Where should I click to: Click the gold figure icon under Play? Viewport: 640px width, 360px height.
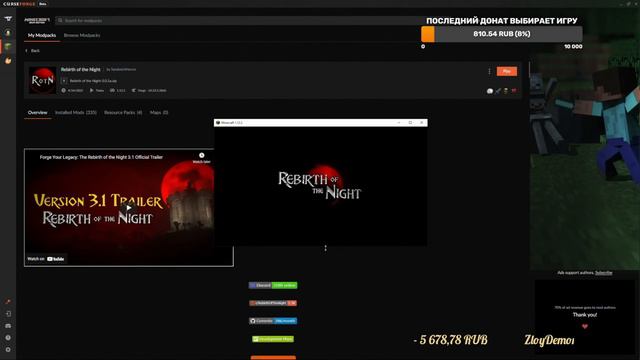pos(506,91)
